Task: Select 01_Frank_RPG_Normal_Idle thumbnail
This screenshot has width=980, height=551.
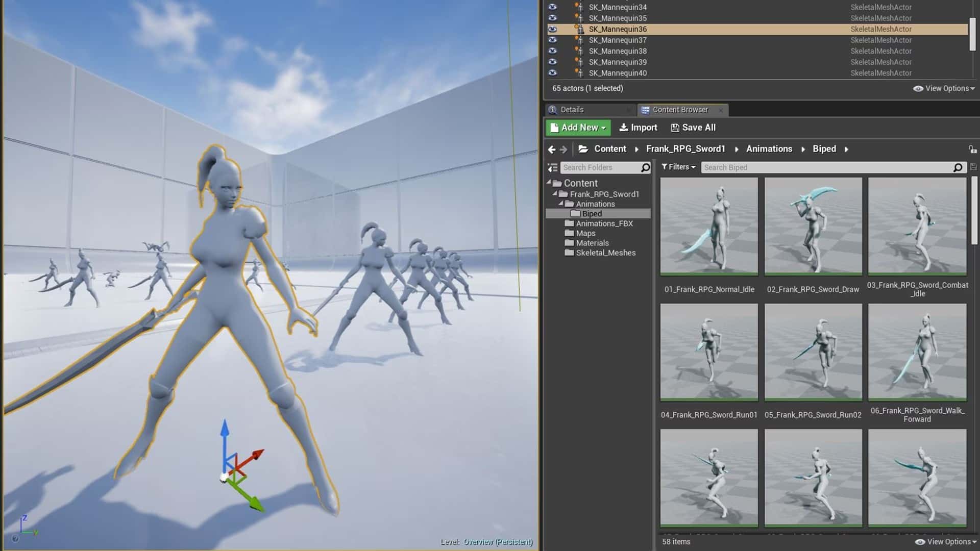Action: pos(709,227)
